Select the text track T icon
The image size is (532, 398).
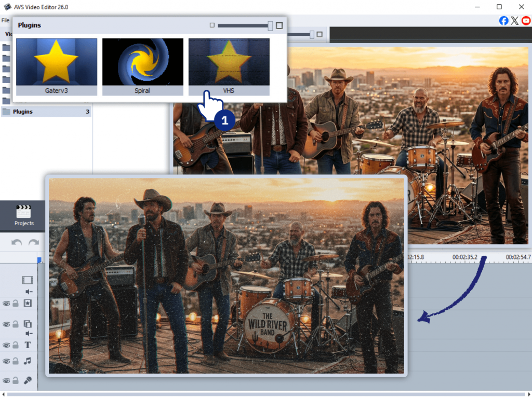pyautogui.click(x=28, y=346)
